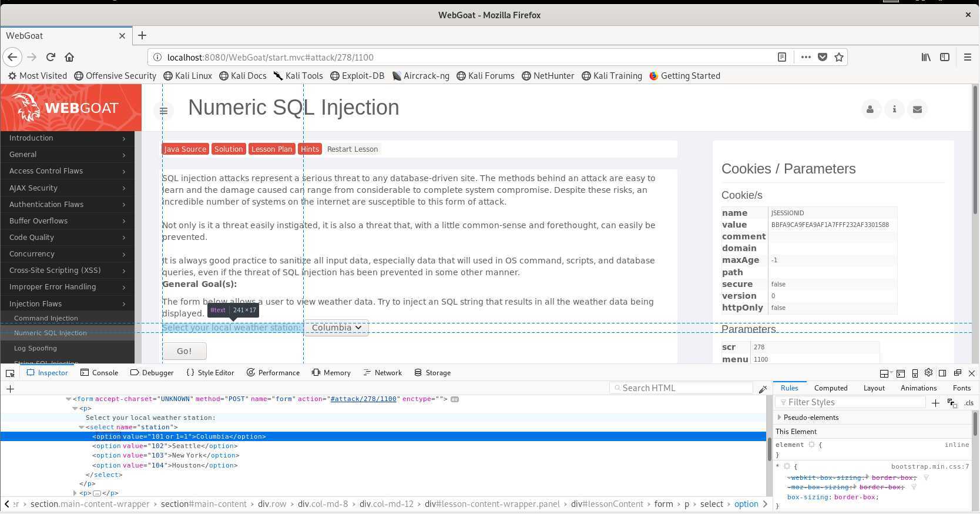Click the Java Source button
The height and width of the screenshot is (514, 980).
(185, 149)
